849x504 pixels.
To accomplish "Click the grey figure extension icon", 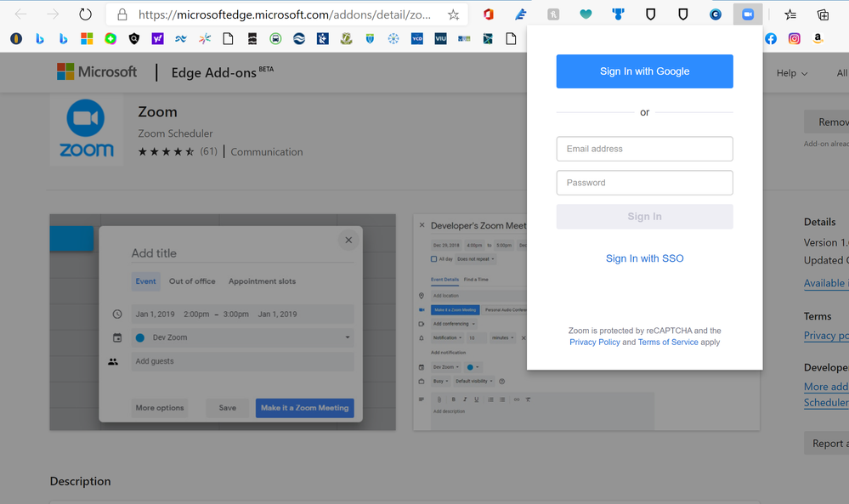I will click(x=552, y=14).
